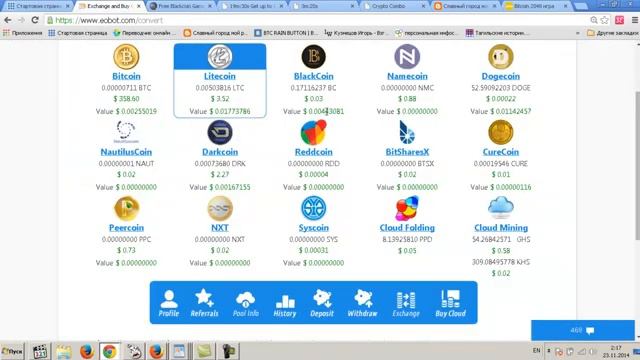Select the Litecoin coin icon
Viewport: 640px width, 360px height.
[220, 56]
